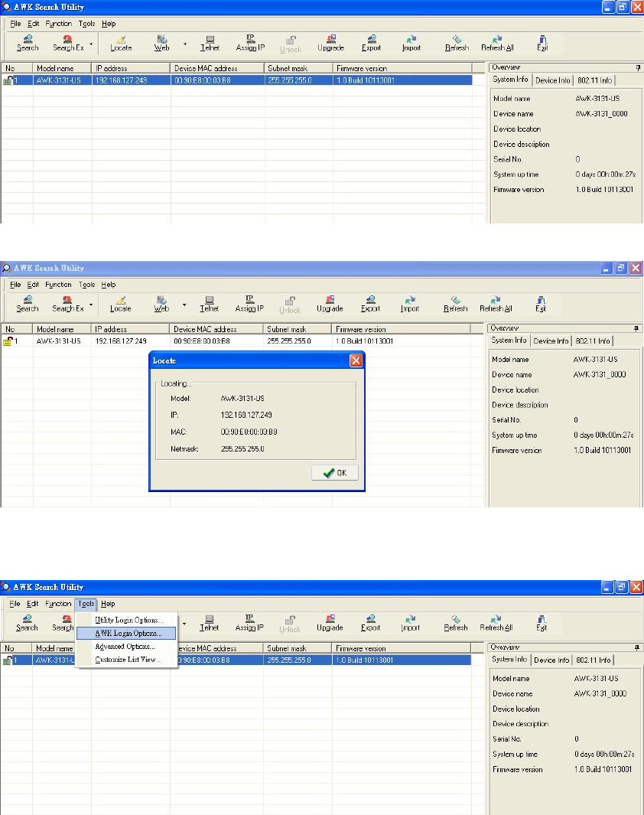The width and height of the screenshot is (644, 815).
Task: Choose Customize List View in the Tools menu
Action: coord(127,659)
